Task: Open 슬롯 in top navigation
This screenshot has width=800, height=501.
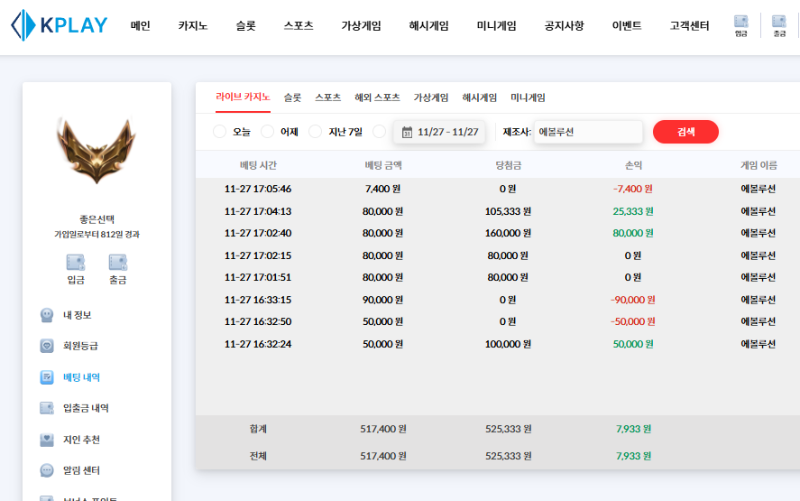Action: [x=245, y=26]
